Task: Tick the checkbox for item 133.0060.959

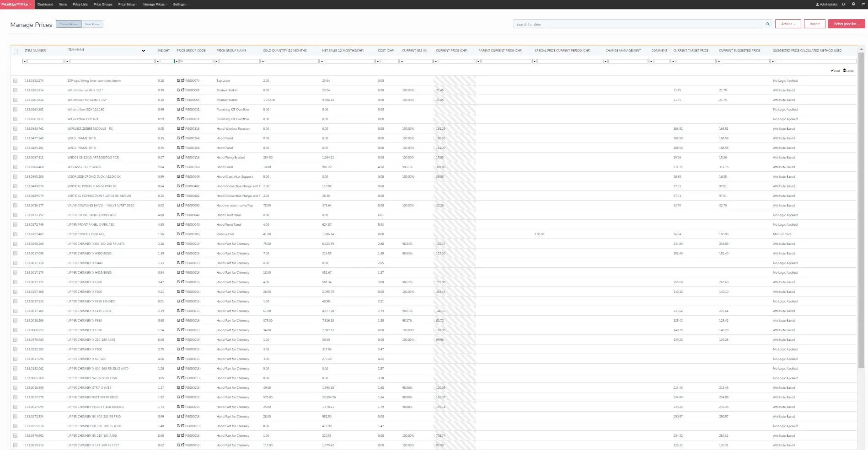Action: coord(15,330)
